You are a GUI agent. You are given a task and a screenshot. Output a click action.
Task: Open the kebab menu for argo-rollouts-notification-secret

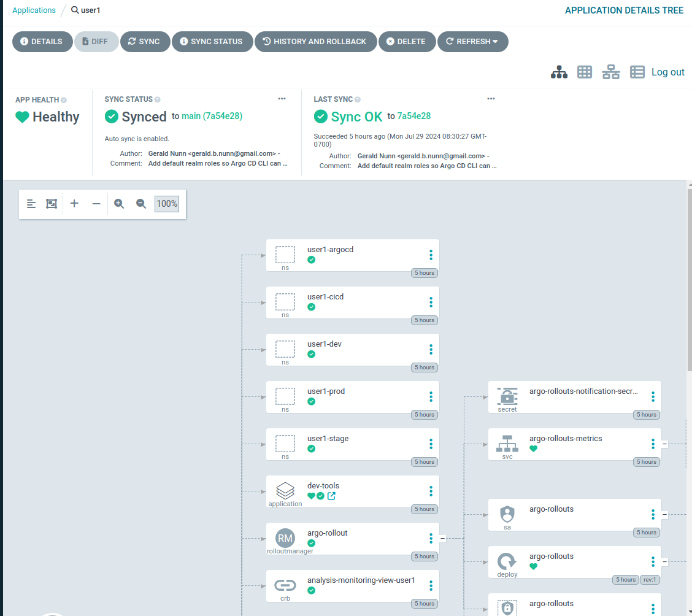653,396
